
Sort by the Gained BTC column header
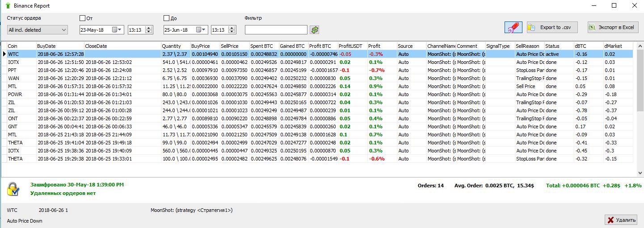click(x=294, y=46)
